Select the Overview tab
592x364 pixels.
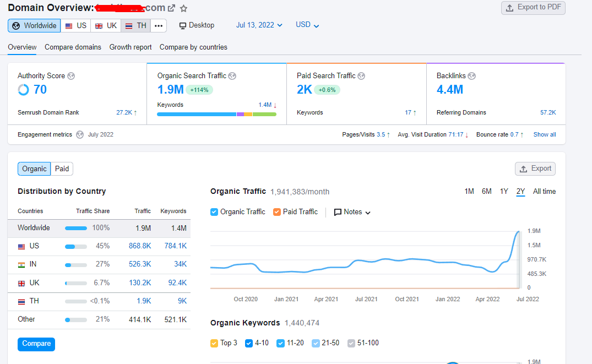point(22,47)
